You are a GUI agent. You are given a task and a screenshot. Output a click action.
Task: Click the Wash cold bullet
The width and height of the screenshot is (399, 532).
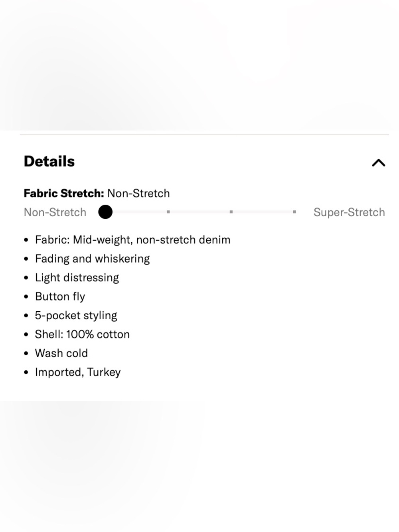pyautogui.click(x=61, y=353)
